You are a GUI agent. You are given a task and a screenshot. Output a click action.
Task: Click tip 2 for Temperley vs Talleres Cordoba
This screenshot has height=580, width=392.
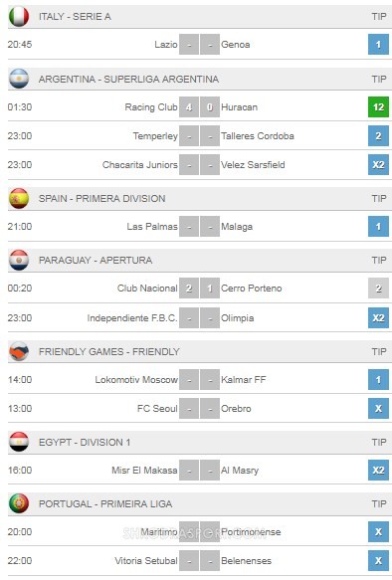[378, 135]
